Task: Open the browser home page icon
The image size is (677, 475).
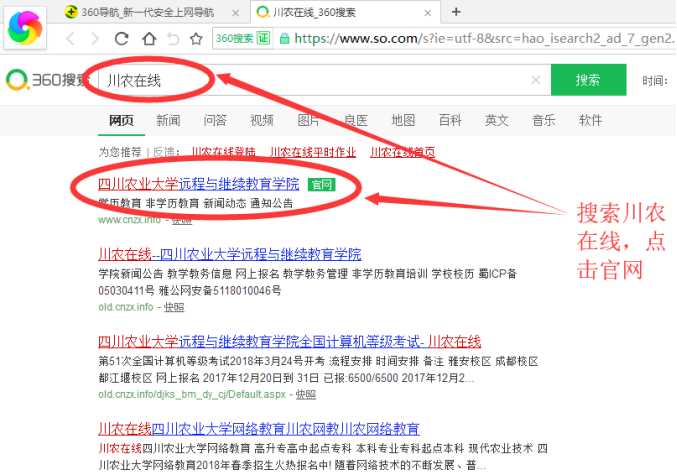Action: [x=149, y=39]
